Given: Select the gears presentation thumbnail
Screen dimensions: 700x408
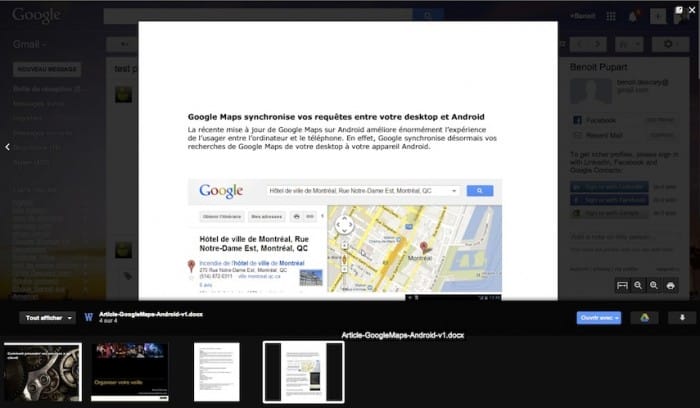Looking at the screenshot, I should [x=43, y=372].
